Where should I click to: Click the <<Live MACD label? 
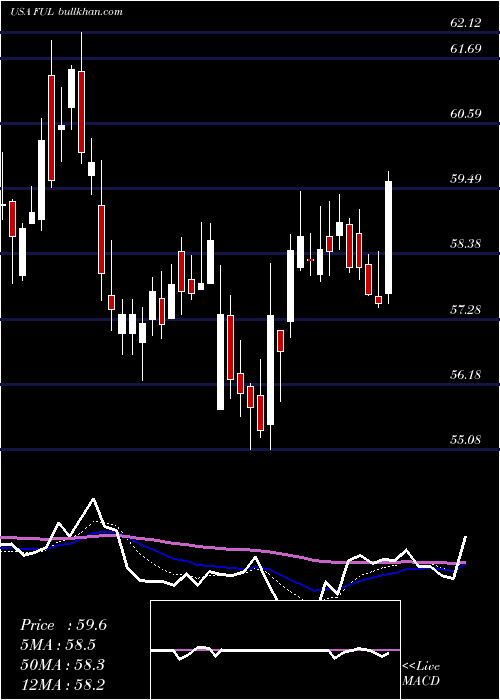pos(421,674)
